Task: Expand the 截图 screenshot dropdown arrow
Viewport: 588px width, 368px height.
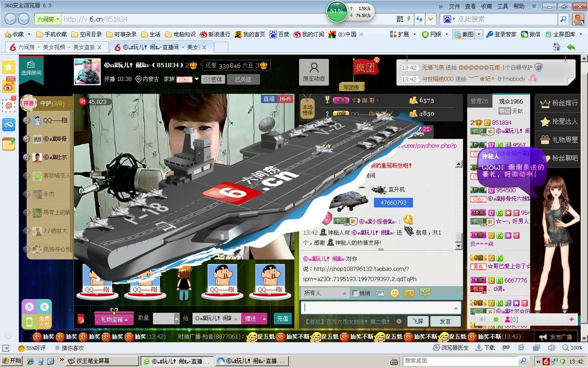Action: [479, 34]
